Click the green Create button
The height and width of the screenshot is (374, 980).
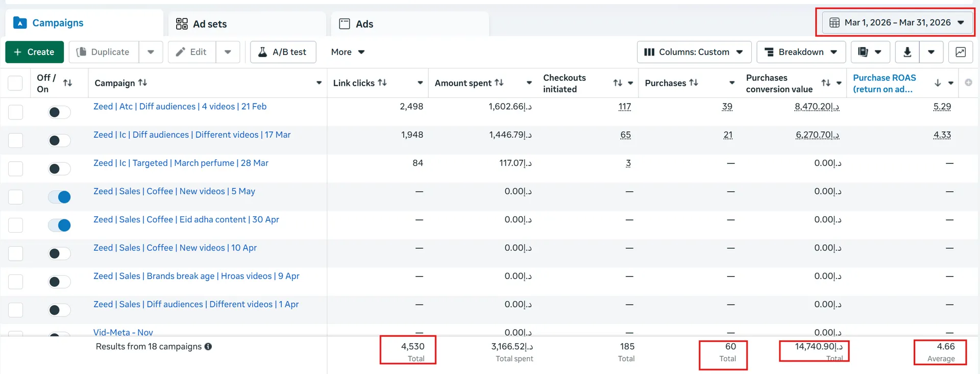click(34, 52)
